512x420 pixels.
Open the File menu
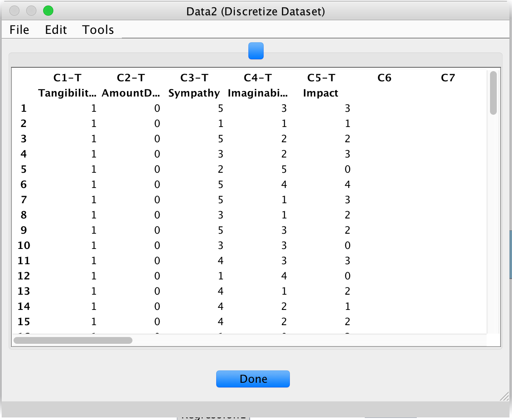pos(19,30)
